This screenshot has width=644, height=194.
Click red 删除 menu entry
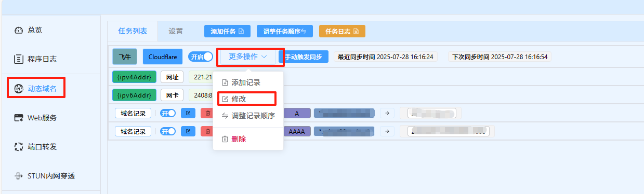pos(234,139)
